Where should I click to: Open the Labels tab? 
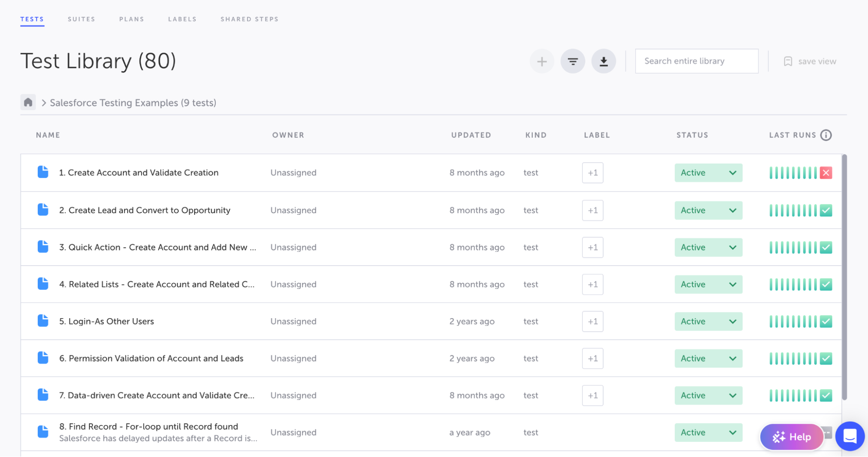pos(182,19)
